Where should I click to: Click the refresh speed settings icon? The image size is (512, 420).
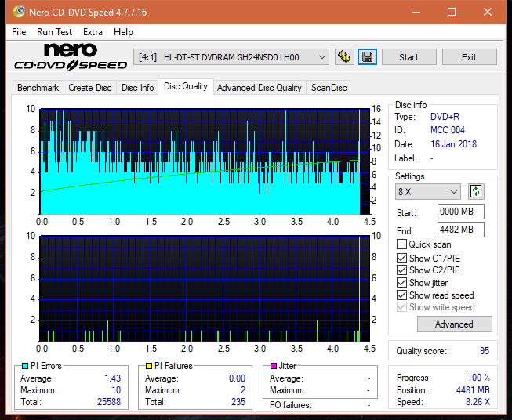(x=476, y=191)
